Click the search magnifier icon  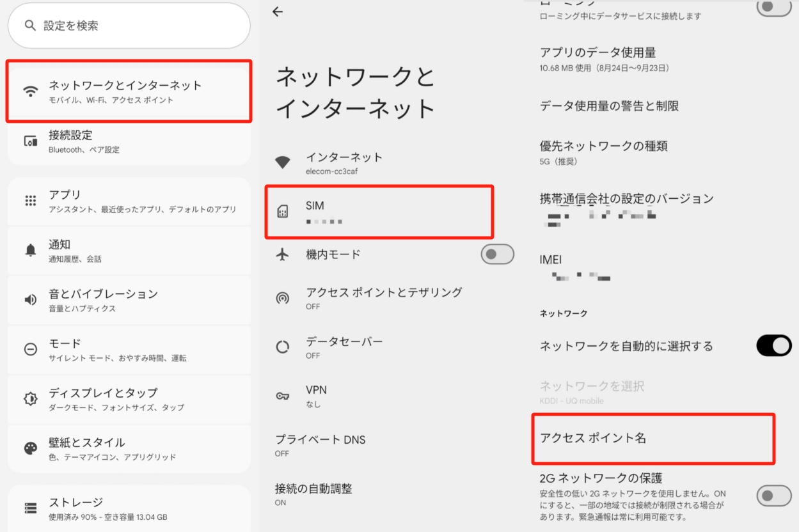pyautogui.click(x=29, y=26)
